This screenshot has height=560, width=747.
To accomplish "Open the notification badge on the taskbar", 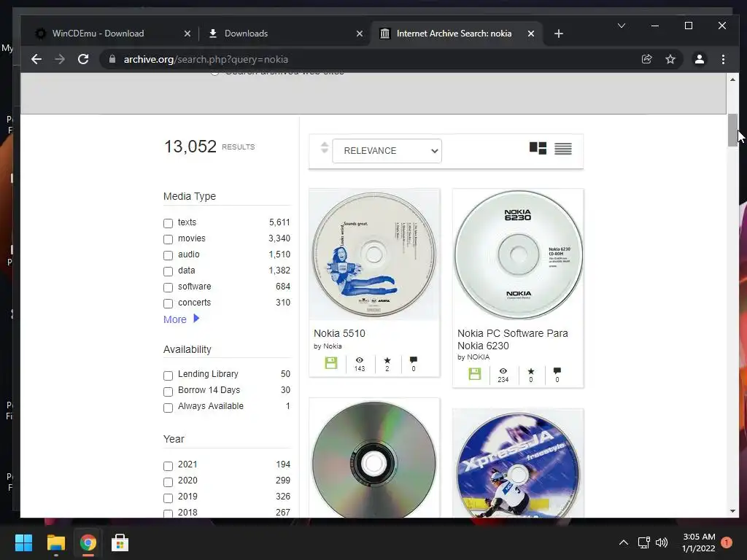I will pos(727,542).
